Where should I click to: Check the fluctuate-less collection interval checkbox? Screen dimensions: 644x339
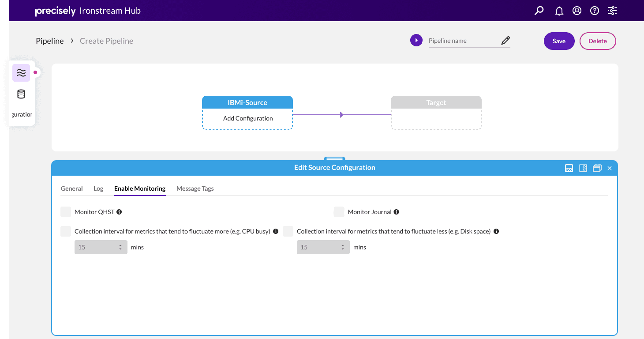click(x=288, y=231)
